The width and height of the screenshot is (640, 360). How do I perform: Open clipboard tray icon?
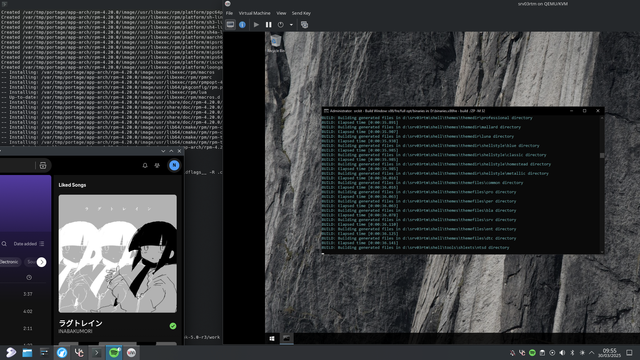[x=542, y=353]
